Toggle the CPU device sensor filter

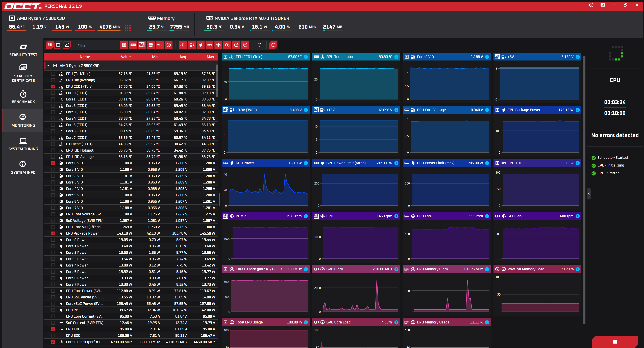pyautogui.click(x=124, y=45)
